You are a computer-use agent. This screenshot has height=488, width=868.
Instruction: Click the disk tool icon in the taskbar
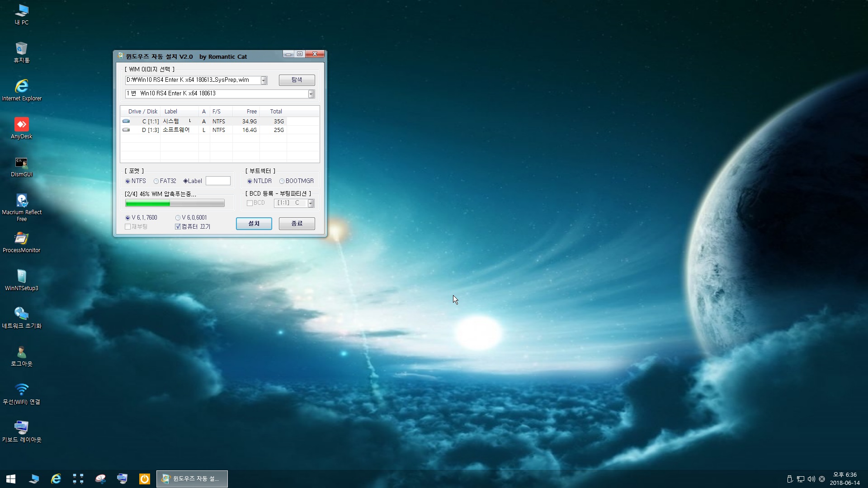tap(100, 479)
